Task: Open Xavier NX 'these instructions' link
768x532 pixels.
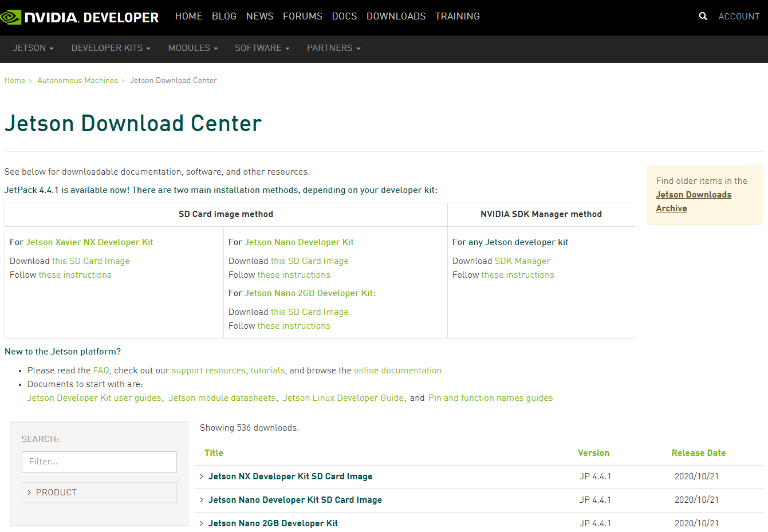Action: click(x=75, y=275)
